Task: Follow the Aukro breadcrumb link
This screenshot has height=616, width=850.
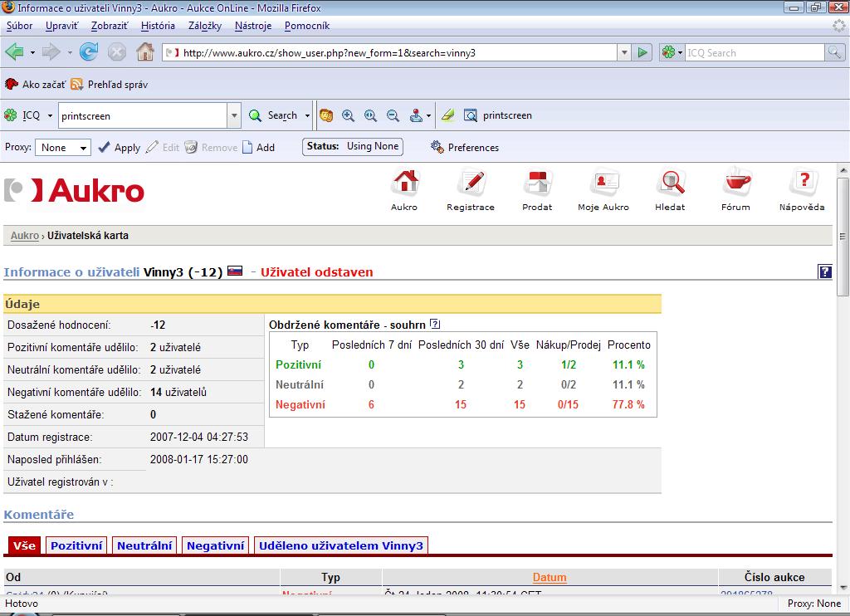Action: (x=25, y=235)
